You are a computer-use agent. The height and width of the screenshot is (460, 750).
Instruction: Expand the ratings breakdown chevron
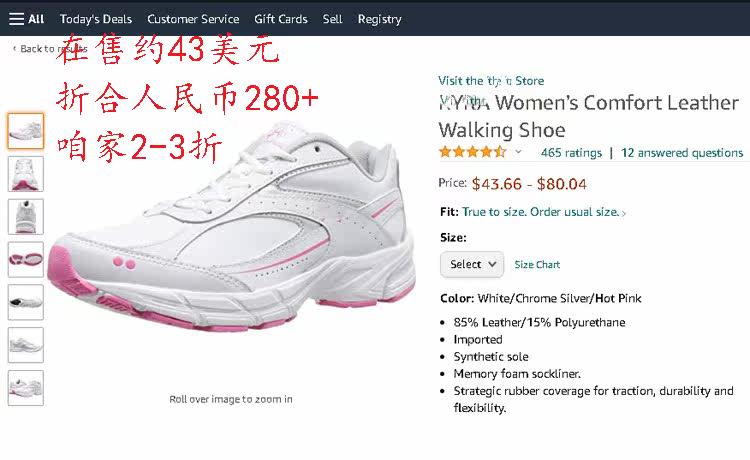click(518, 153)
